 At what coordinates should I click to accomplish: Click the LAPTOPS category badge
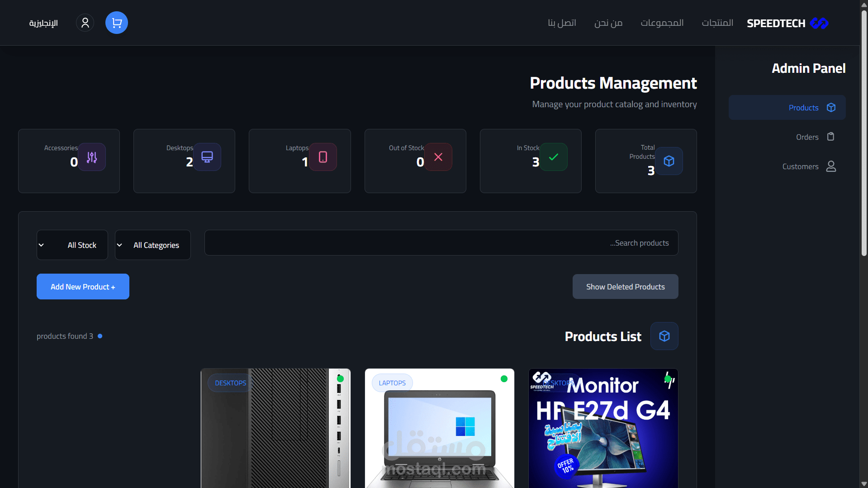click(x=392, y=383)
